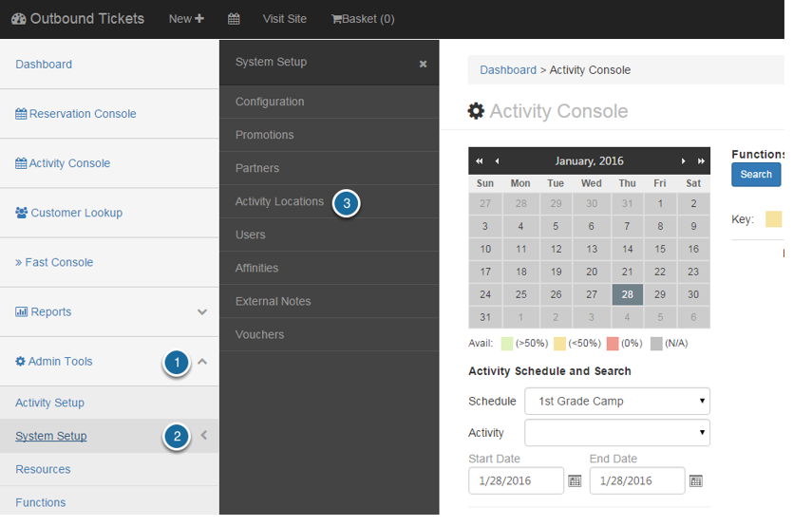Jump forward one year with double-right arrow
The width and height of the screenshot is (812, 526).
point(701,161)
